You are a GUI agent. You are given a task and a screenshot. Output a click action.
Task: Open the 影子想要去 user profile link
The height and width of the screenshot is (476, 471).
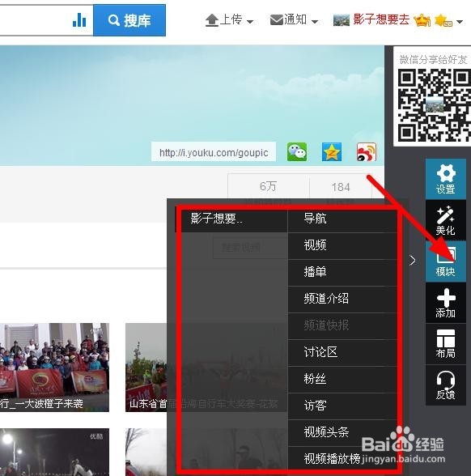(x=381, y=20)
